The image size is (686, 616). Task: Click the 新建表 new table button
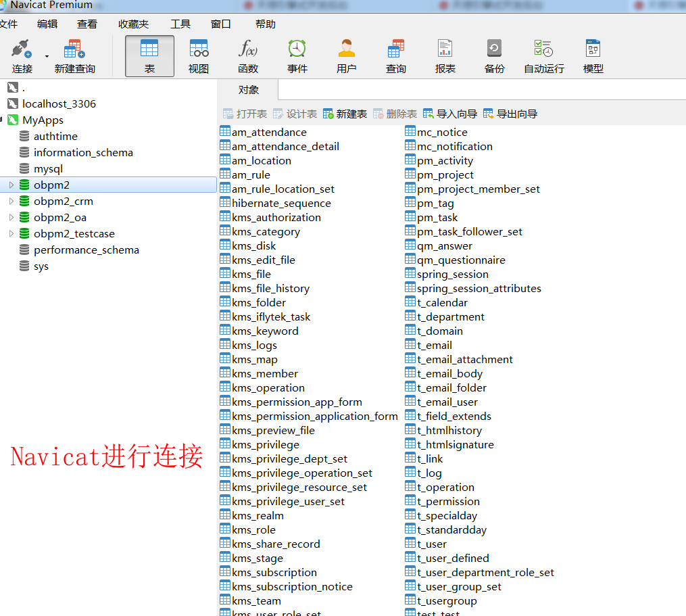pyautogui.click(x=345, y=114)
